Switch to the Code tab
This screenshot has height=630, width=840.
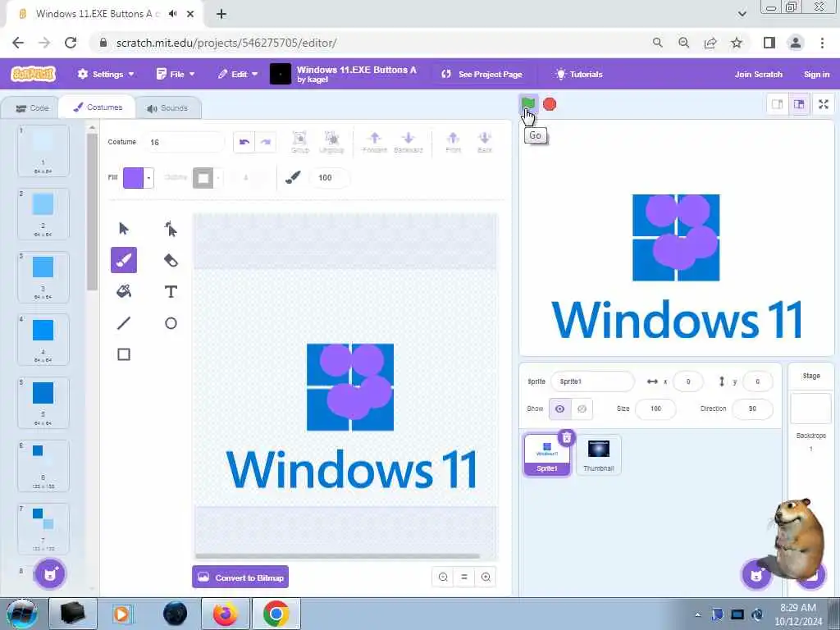(32, 108)
